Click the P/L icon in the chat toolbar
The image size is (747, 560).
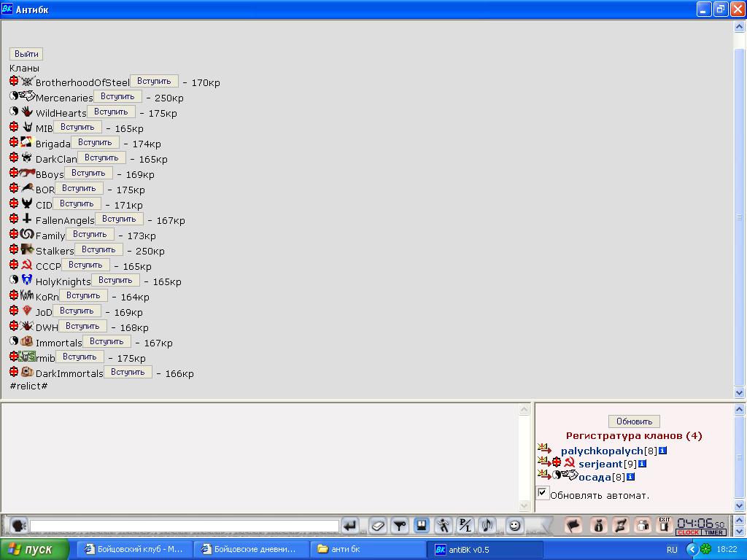click(465, 526)
